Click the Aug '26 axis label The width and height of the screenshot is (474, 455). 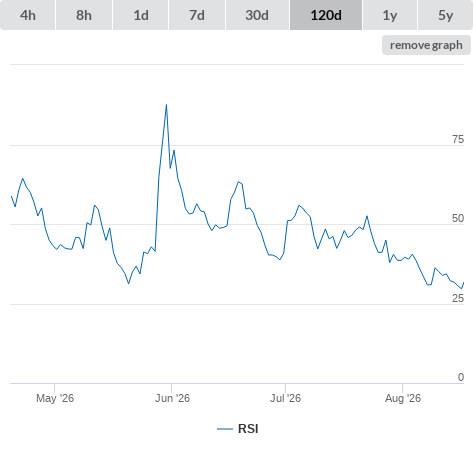click(x=403, y=398)
